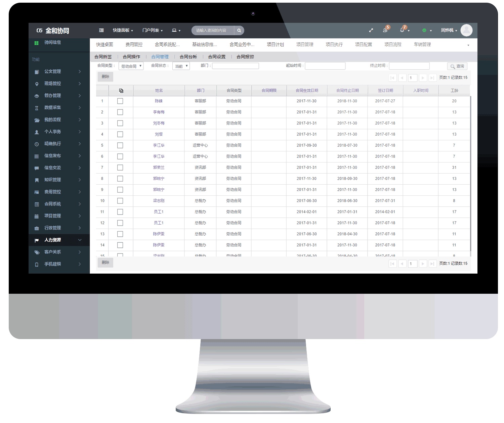Toggle the hamburger menu icon in top bar

[101, 30]
